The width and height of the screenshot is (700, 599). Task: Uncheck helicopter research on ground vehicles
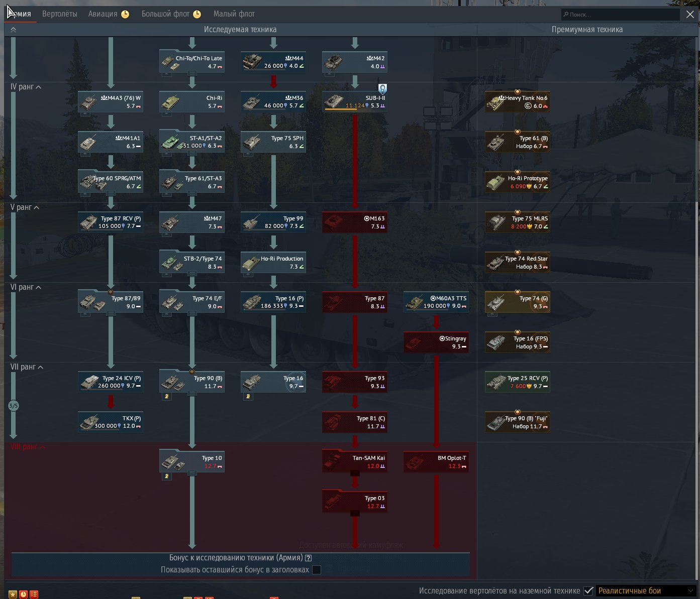[x=588, y=591]
